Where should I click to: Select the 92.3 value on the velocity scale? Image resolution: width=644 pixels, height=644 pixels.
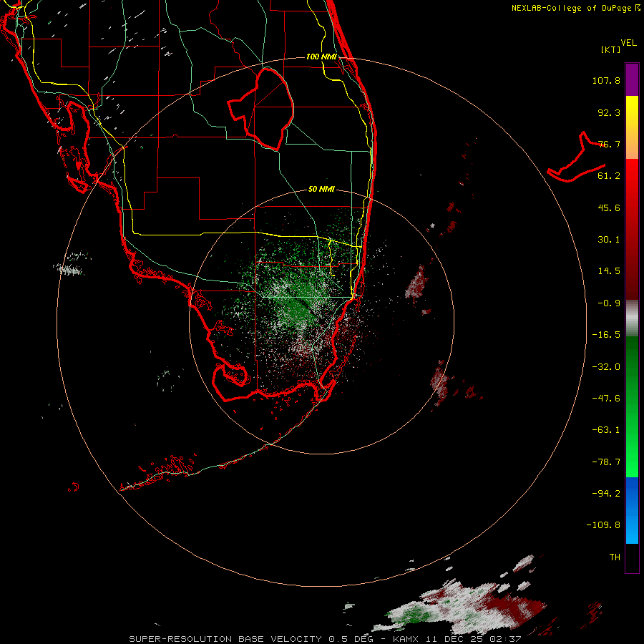click(609, 112)
